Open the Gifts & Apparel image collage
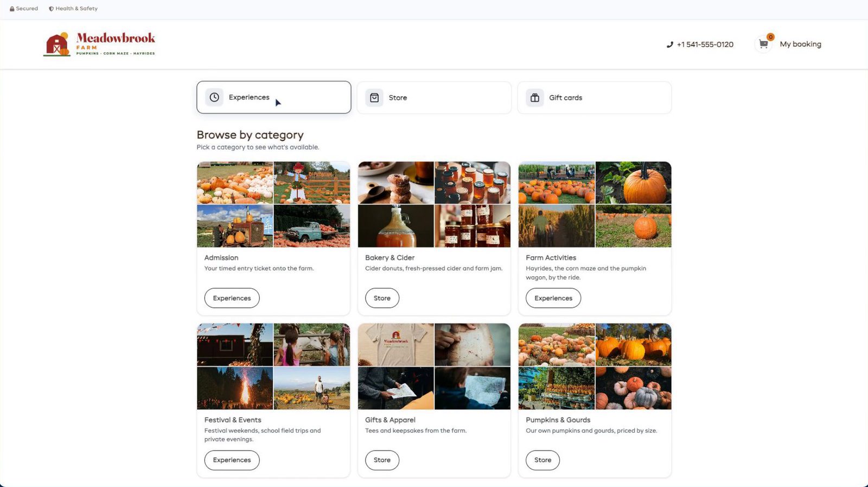Image resolution: width=868 pixels, height=487 pixels. click(x=434, y=366)
